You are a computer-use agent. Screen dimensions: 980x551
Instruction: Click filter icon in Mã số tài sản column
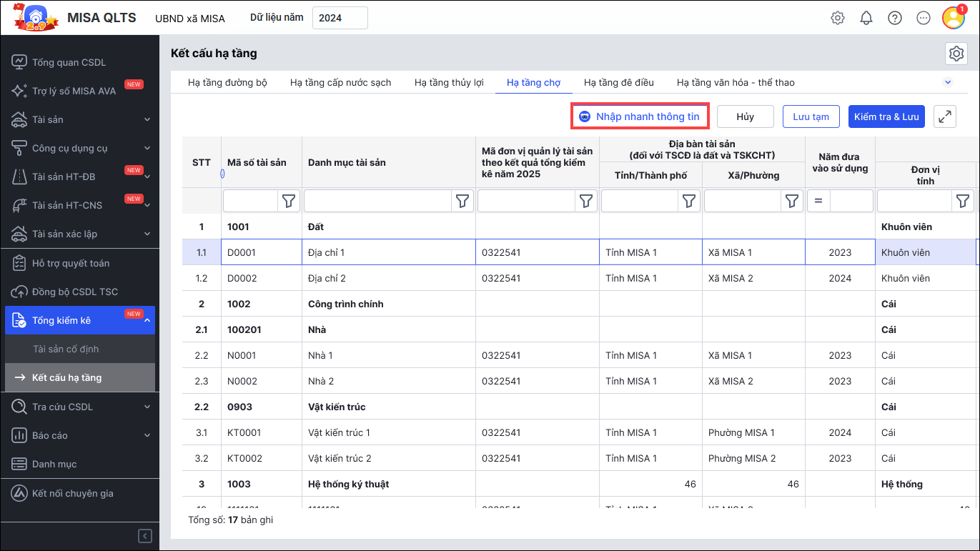(288, 202)
